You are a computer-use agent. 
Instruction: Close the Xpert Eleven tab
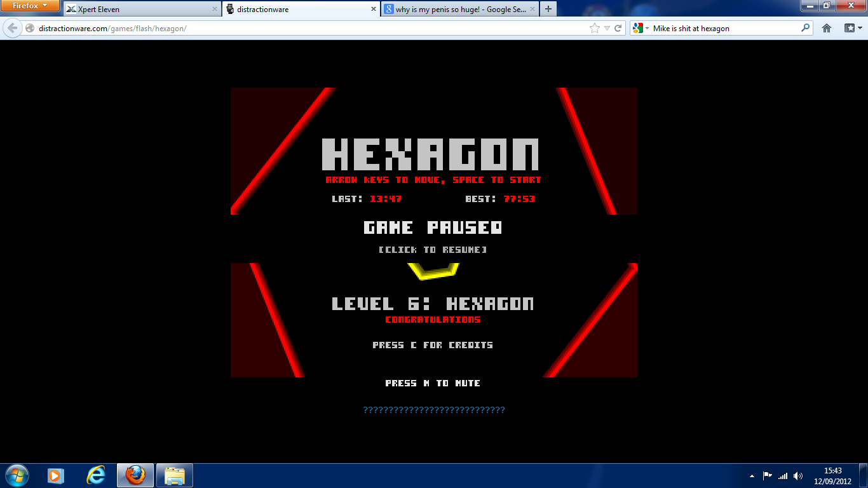pyautogui.click(x=214, y=10)
